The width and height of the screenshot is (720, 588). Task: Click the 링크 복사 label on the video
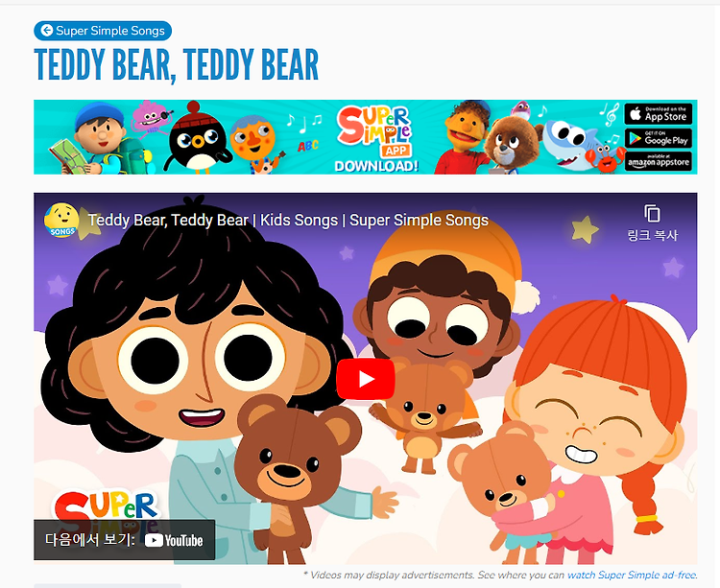pos(652,235)
